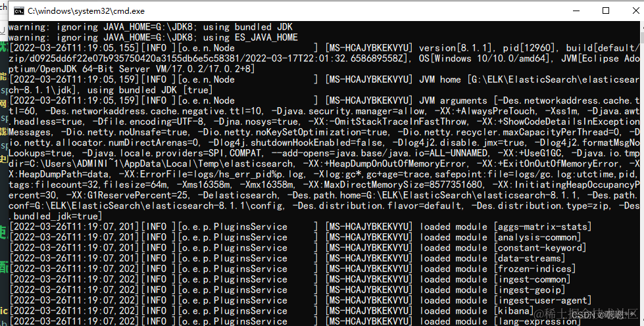This screenshot has width=644, height=326.
Task: Click loaded module [ingest-user-agent]
Action: click(506, 300)
